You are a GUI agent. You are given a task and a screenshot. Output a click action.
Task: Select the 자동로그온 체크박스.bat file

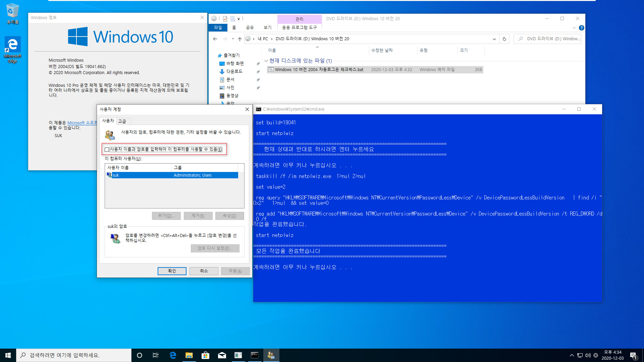(x=375, y=70)
